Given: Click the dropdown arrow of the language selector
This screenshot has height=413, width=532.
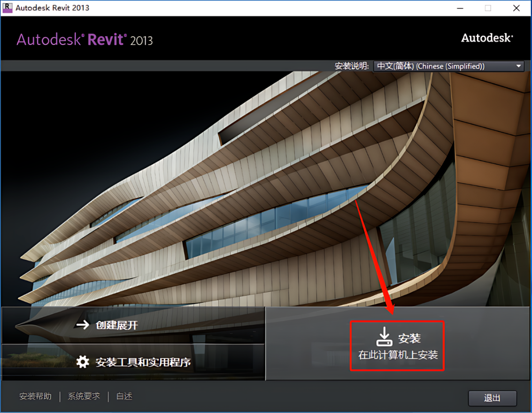Looking at the screenshot, I should (x=518, y=66).
